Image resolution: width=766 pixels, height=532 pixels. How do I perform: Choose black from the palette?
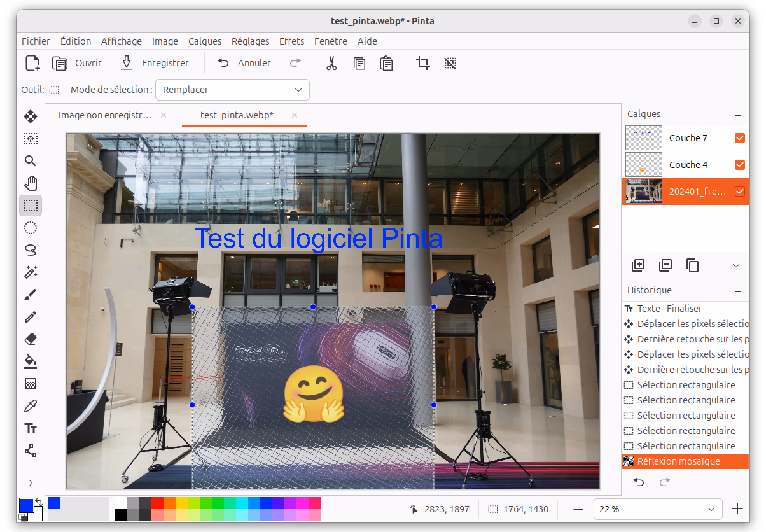coord(121,515)
